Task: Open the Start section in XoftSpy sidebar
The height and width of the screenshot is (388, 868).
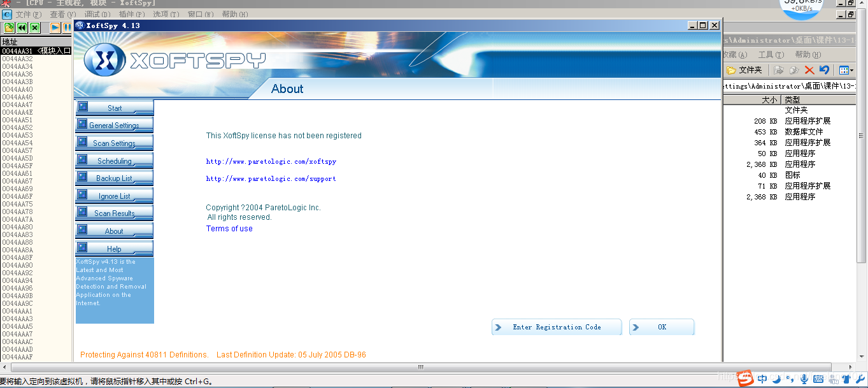Action: [x=115, y=108]
